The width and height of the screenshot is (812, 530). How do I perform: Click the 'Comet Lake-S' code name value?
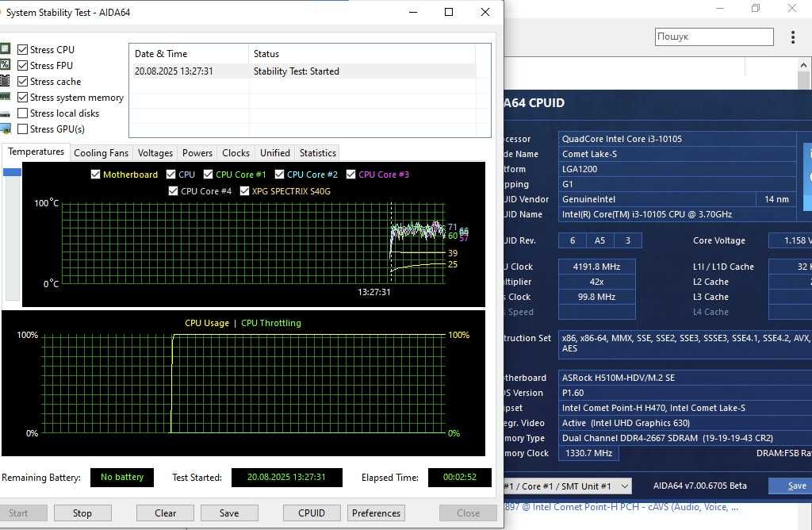point(677,154)
